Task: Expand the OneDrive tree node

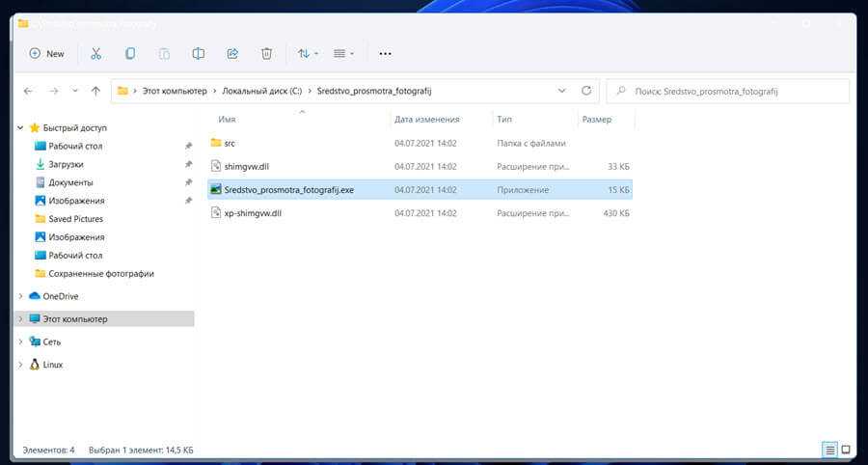Action: [x=21, y=296]
